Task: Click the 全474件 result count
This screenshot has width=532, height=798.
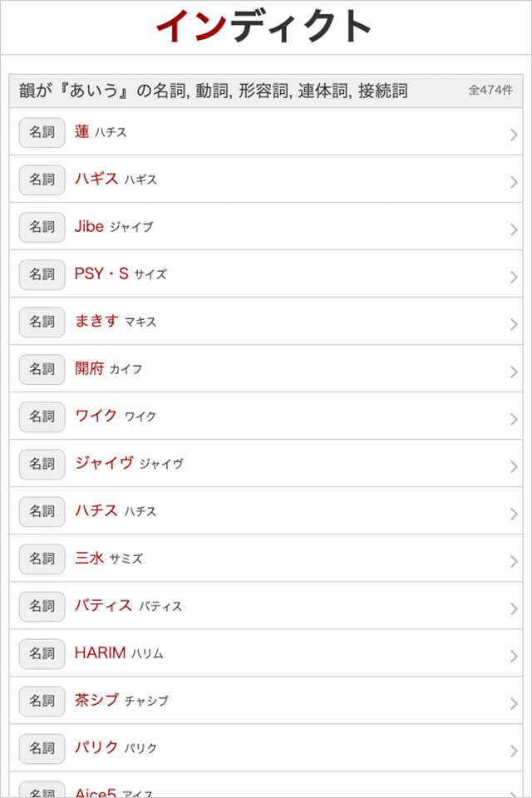Action: coord(490,91)
